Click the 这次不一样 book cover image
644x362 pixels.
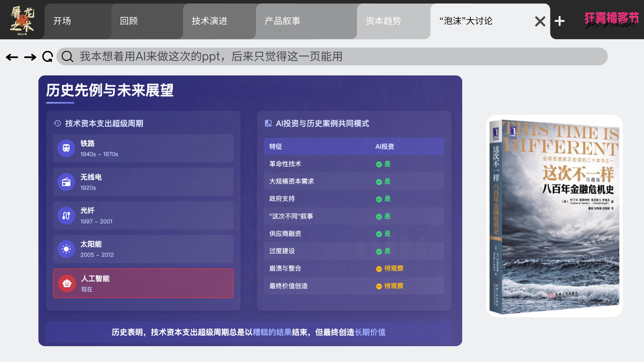(554, 216)
